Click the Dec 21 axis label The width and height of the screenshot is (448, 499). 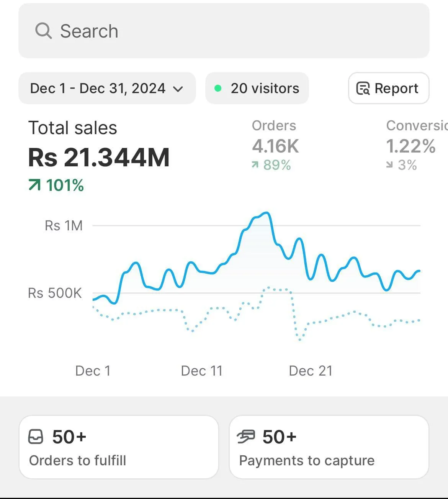pos(311,371)
